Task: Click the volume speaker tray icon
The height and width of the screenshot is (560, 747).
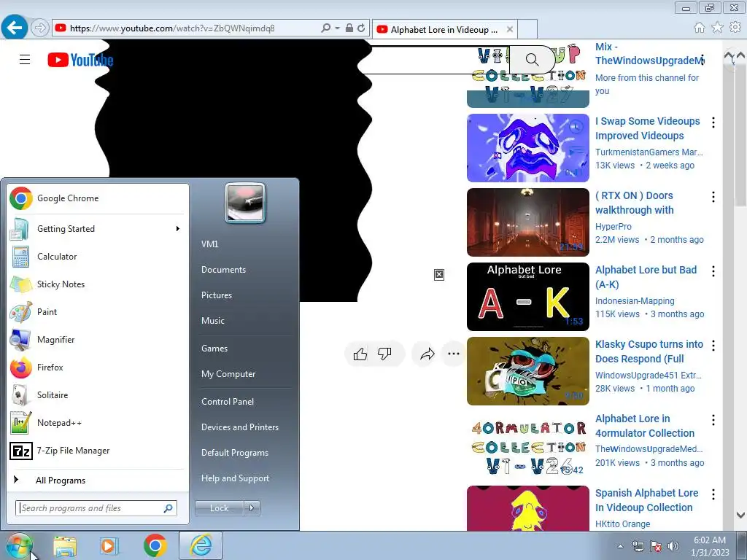Action: click(673, 546)
